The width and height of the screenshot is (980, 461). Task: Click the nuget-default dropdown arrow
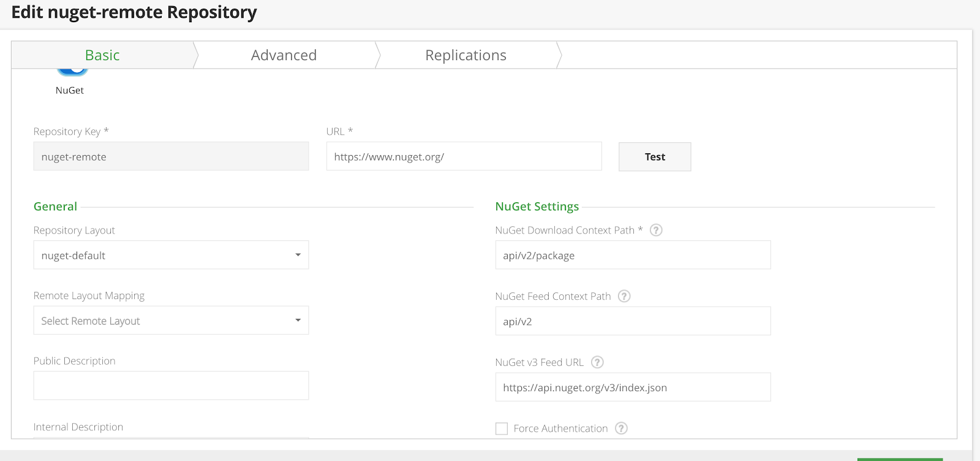pos(298,255)
